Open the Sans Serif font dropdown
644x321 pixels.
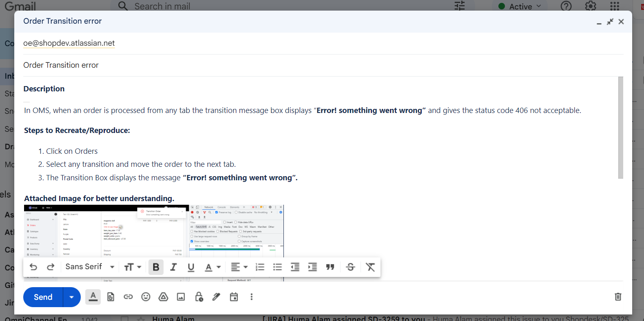(90, 267)
